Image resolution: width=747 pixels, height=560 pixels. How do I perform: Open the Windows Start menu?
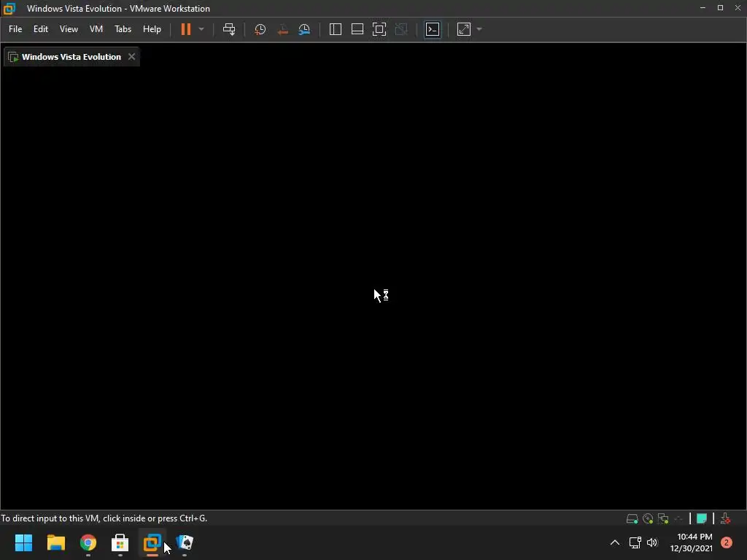point(24,542)
